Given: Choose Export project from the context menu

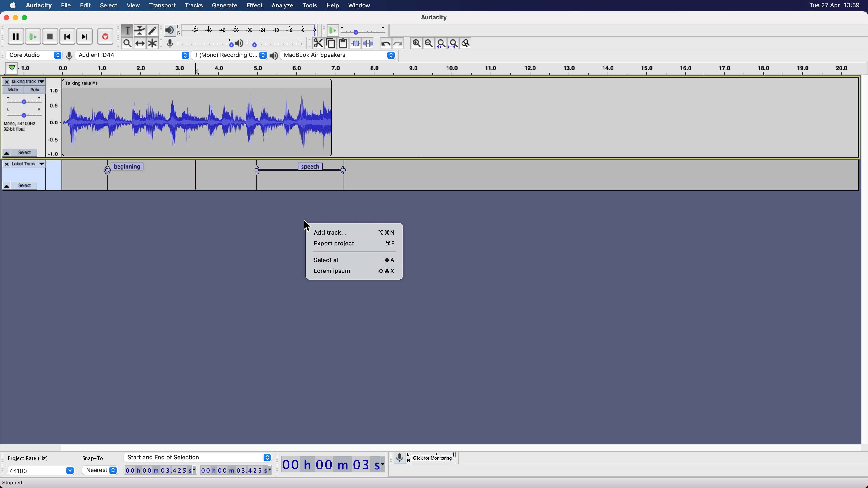Looking at the screenshot, I should (x=334, y=243).
